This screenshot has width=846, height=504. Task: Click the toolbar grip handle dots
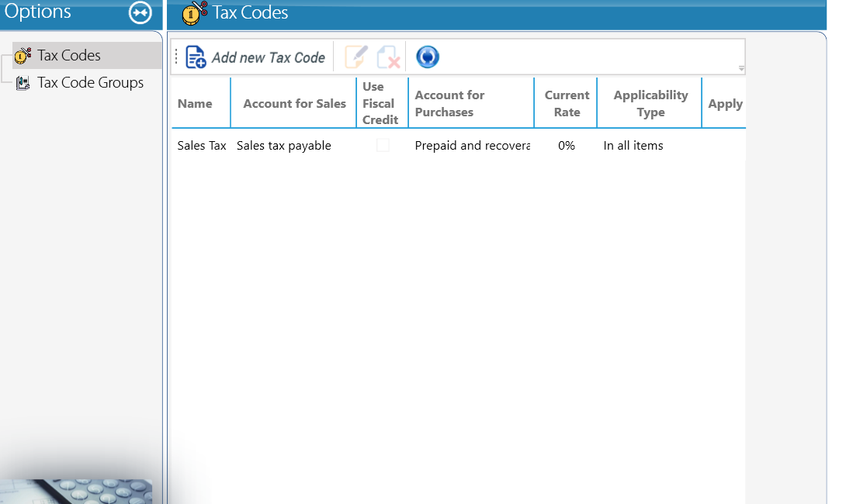point(176,57)
